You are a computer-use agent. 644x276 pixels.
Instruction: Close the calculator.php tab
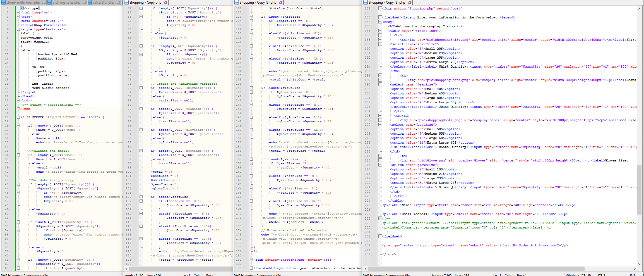tap(118, 3)
